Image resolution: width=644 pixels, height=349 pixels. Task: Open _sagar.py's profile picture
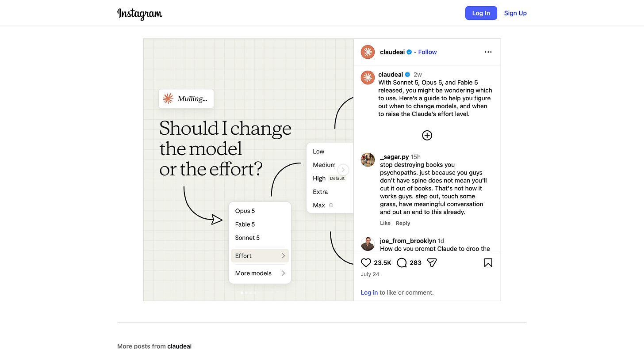[x=368, y=159]
